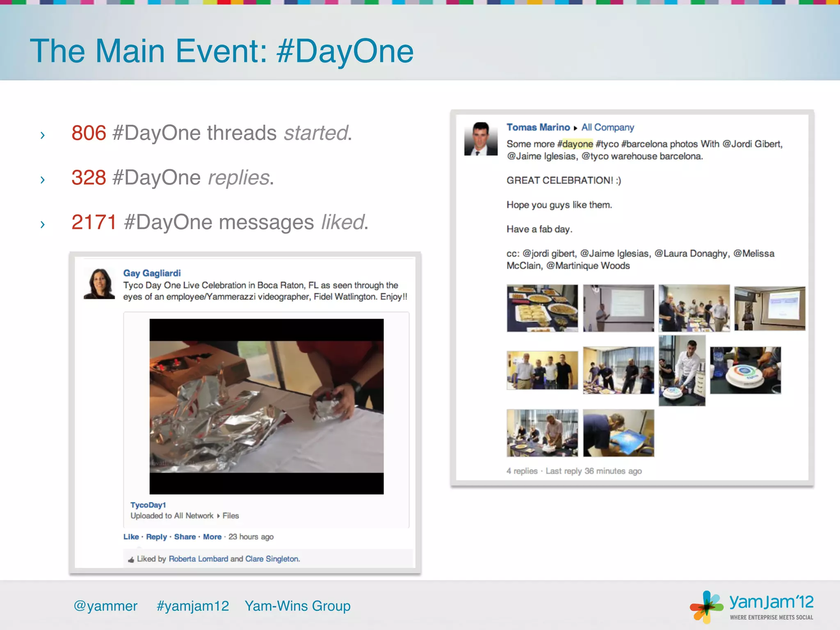Click the arrow between Tomas Marino and All Company
This screenshot has height=630, width=840.
pos(575,128)
